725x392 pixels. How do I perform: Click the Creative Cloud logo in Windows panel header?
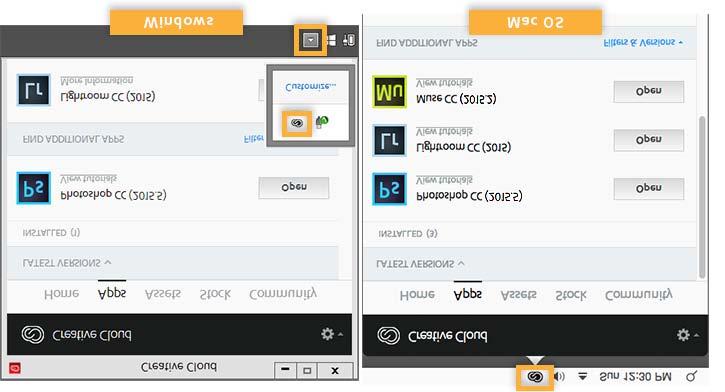pos(33,334)
